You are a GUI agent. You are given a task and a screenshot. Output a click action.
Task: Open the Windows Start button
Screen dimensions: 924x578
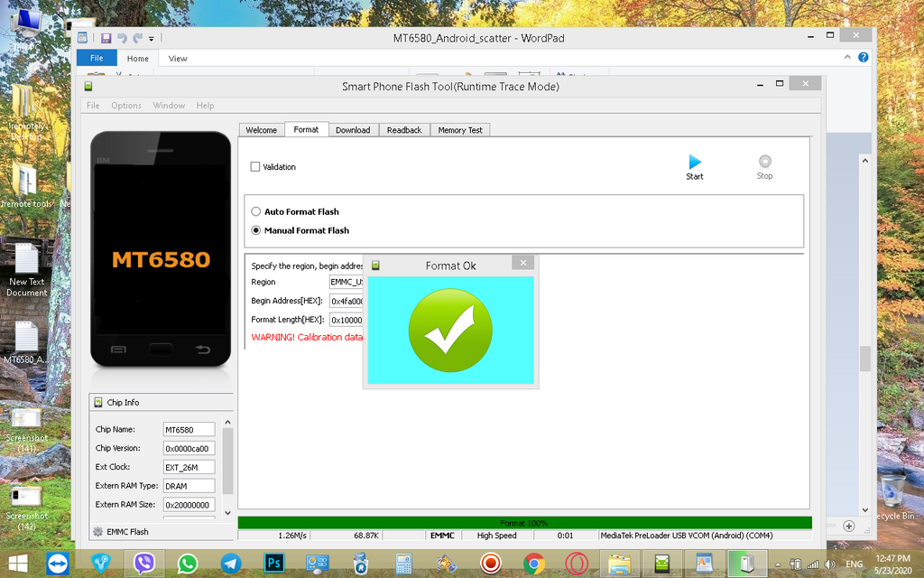[x=18, y=564]
